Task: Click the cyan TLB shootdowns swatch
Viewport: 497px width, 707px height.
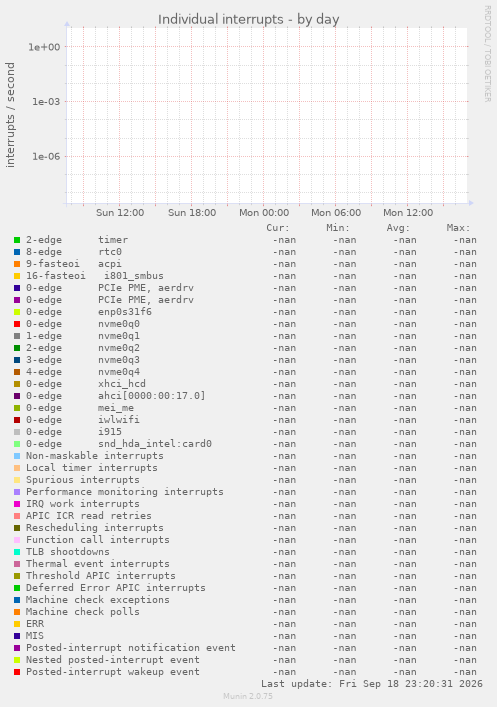Action: click(x=17, y=552)
